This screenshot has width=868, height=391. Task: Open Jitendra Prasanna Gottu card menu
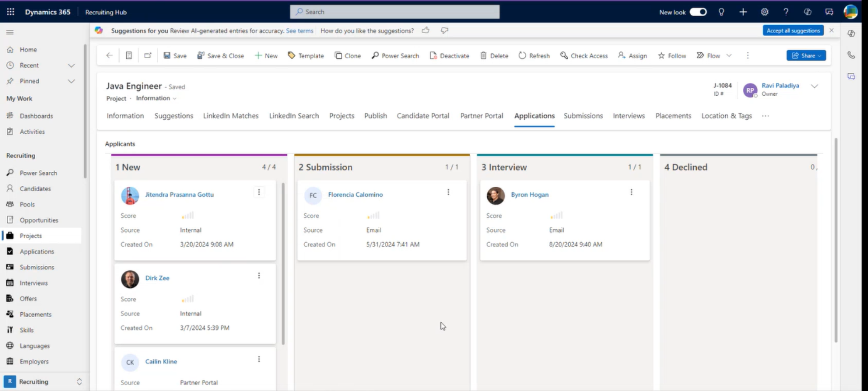[x=259, y=192]
